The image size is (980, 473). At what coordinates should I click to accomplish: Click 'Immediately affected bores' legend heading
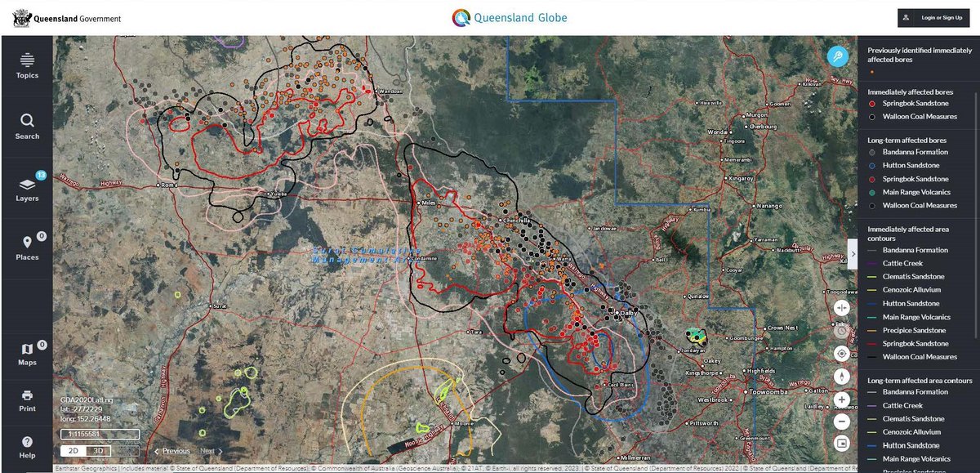[909, 91]
